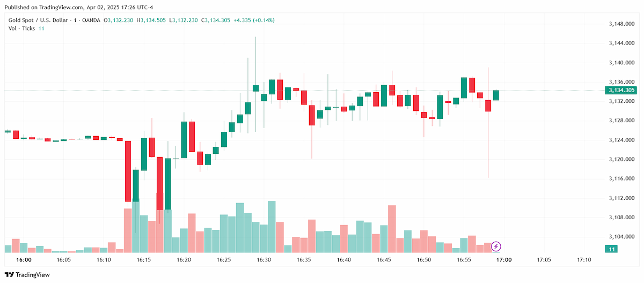The width and height of the screenshot is (644, 283).
Task: Click the green 3,134.305 current price label
Action: pyautogui.click(x=621, y=90)
